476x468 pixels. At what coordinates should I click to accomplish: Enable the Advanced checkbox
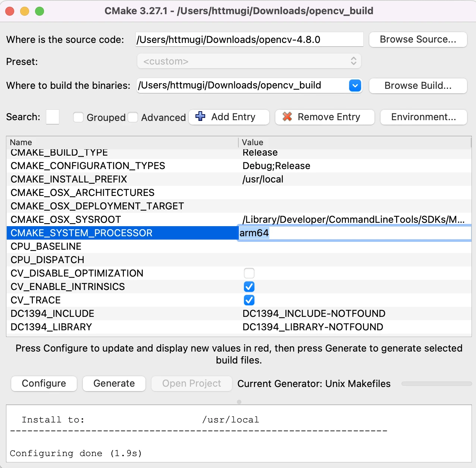tap(133, 117)
